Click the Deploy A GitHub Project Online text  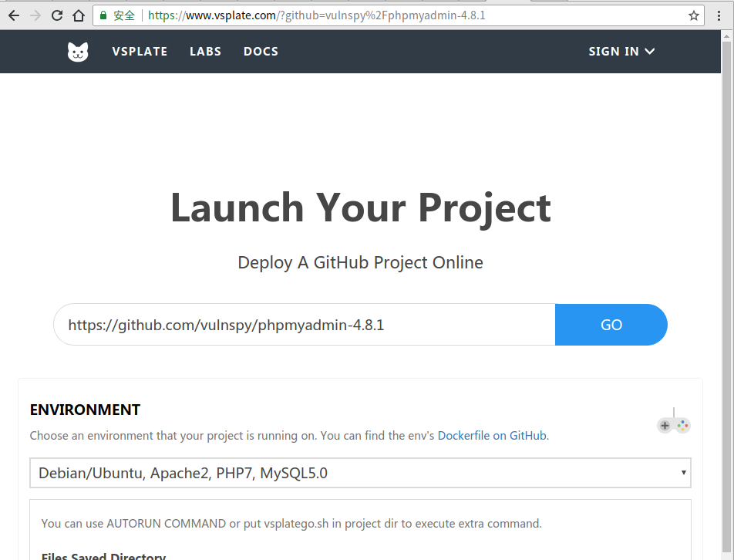tap(361, 263)
